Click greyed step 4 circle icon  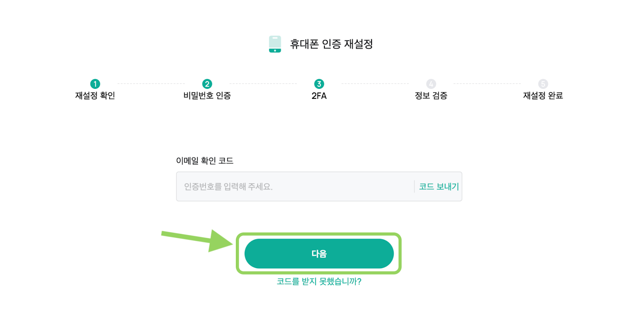[x=431, y=84]
